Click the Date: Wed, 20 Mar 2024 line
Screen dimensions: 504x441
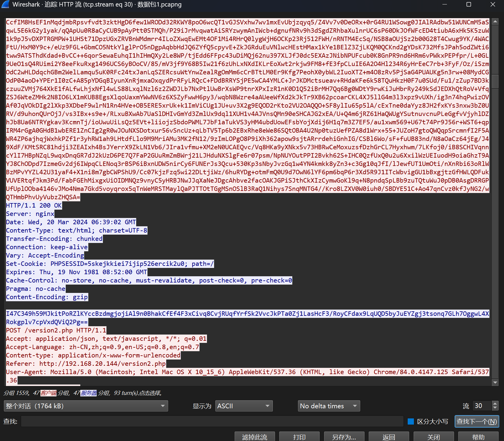tap(71, 222)
